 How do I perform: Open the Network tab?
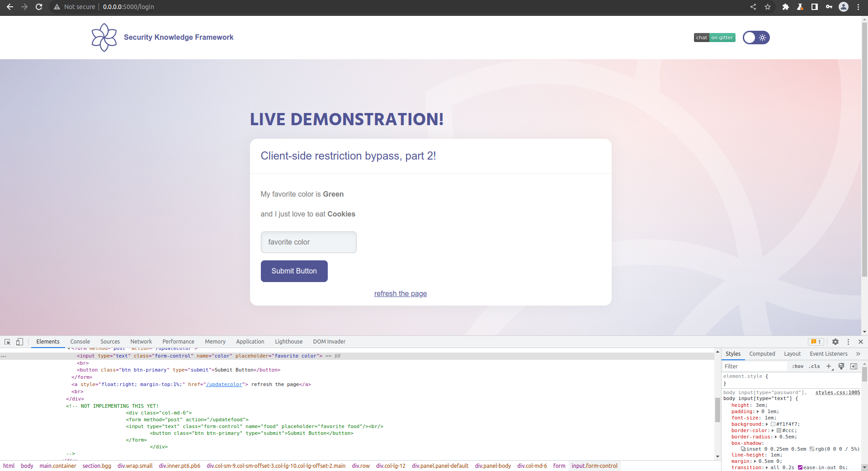pyautogui.click(x=141, y=342)
